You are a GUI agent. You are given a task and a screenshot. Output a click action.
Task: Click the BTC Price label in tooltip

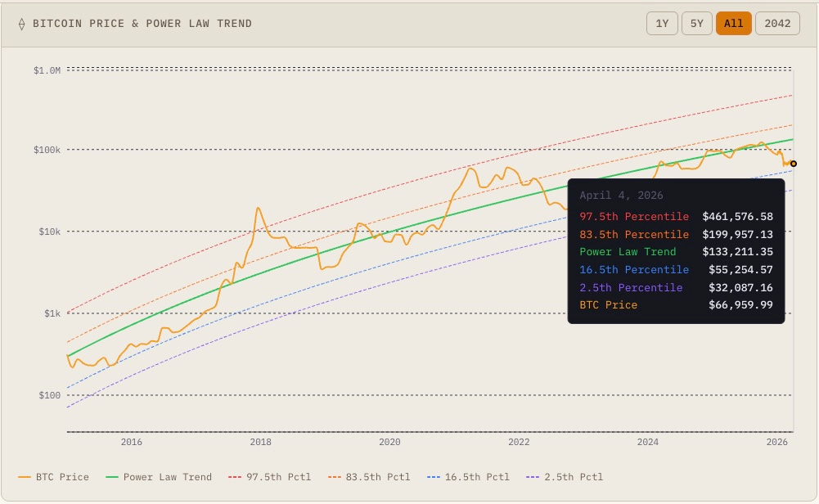[609, 305]
